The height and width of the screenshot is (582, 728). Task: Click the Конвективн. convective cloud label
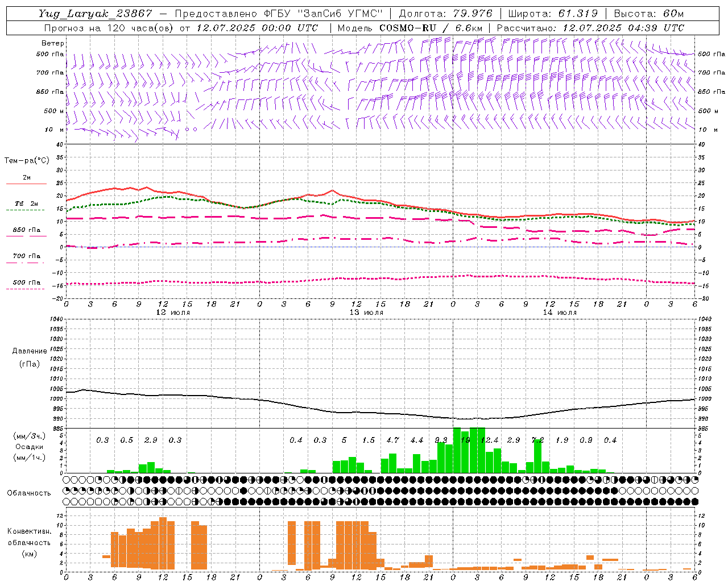tap(29, 531)
